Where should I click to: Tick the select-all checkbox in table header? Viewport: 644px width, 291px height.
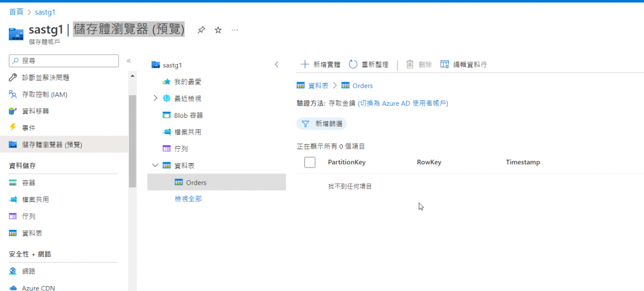pos(310,162)
